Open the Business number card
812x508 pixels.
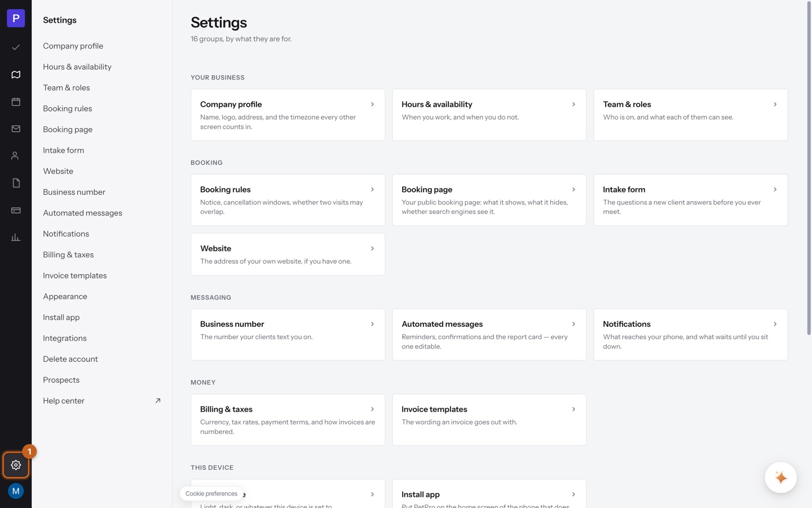click(x=288, y=334)
